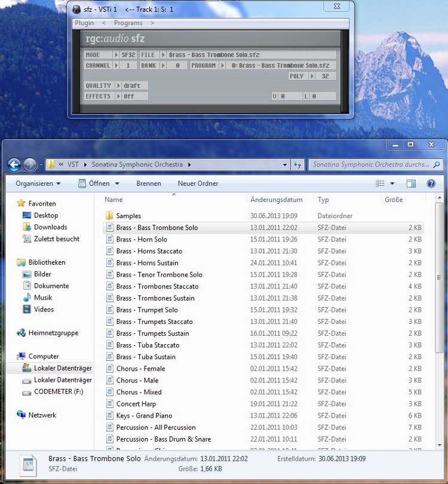Open the PROGRAM selector arrow

(222, 66)
